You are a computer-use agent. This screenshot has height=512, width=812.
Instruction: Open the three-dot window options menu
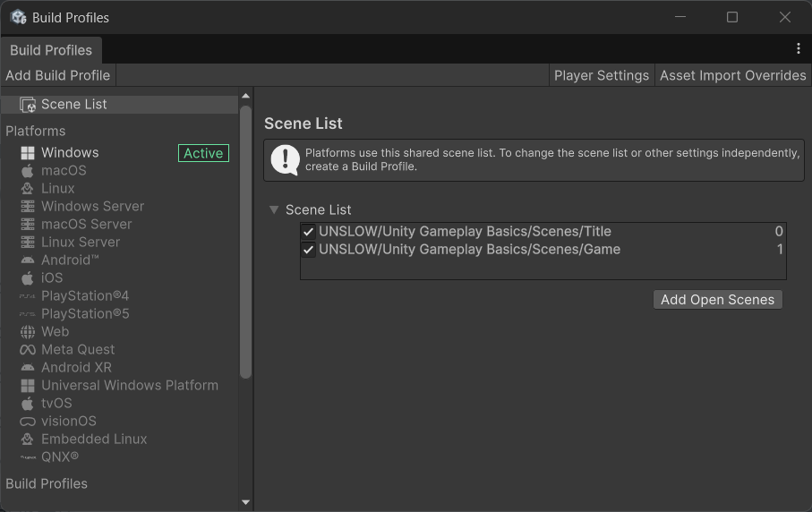pos(798,48)
